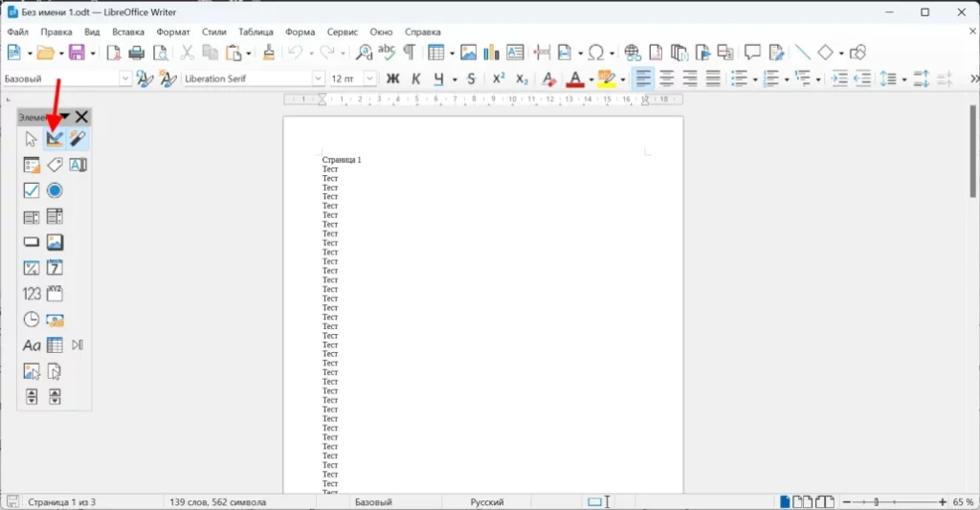Insert an Image Control in form
Image resolution: width=980 pixels, height=510 pixels.
(x=31, y=371)
